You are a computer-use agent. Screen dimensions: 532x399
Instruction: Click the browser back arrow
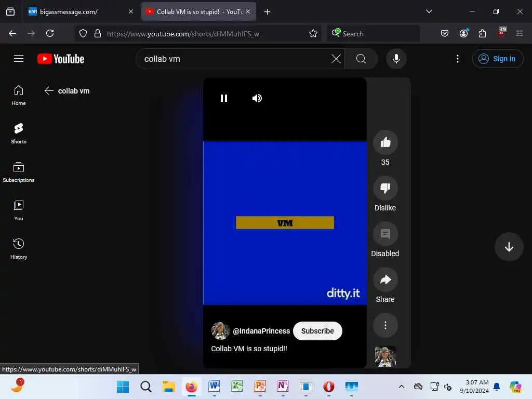click(x=12, y=33)
